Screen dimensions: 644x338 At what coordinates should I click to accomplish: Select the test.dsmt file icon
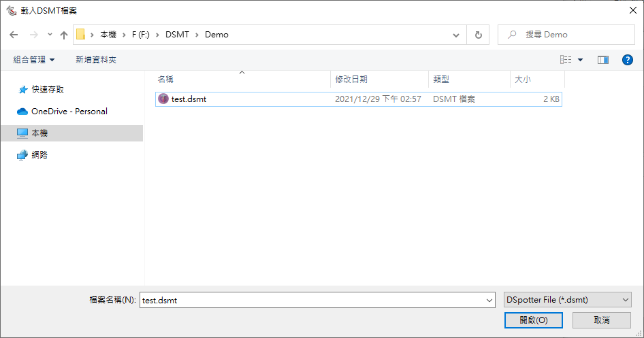click(x=163, y=99)
